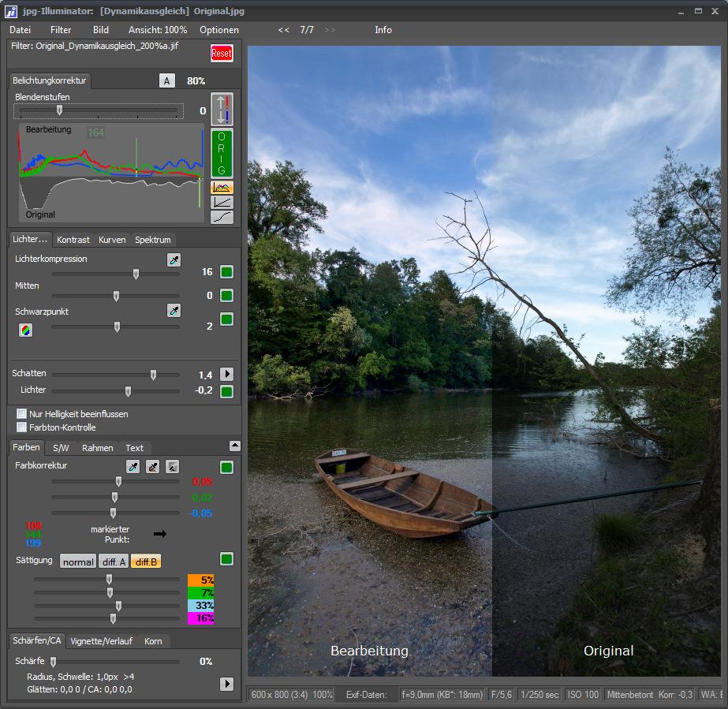Enable the Farbton-Kontrolle checkbox
This screenshot has height=709, width=728.
click(22, 427)
